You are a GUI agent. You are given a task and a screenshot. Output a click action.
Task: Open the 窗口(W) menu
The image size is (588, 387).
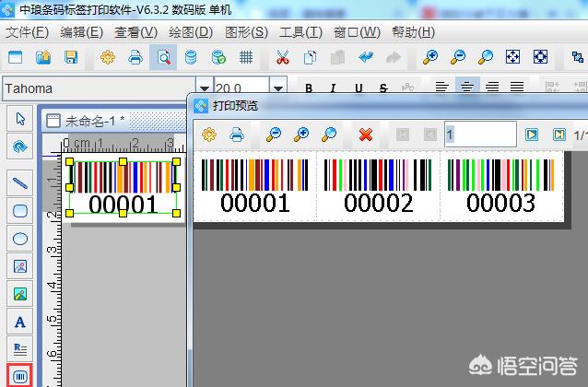click(357, 32)
